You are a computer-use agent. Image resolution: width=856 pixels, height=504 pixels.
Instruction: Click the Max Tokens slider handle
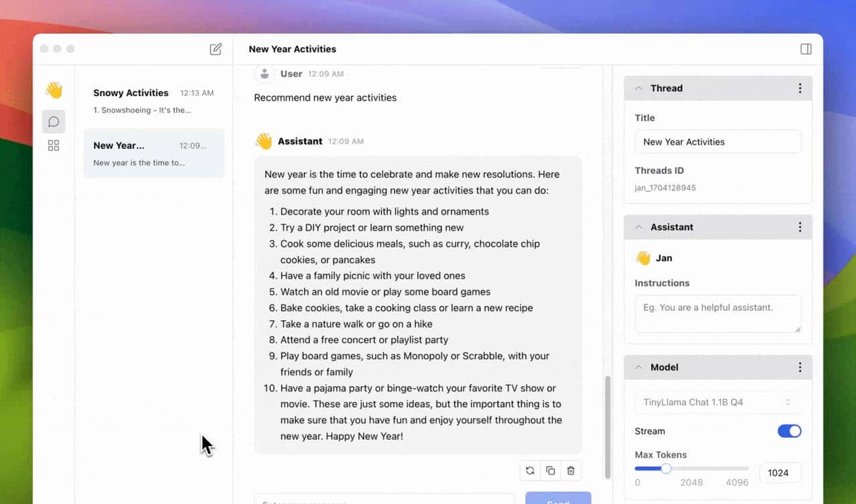[x=665, y=469]
